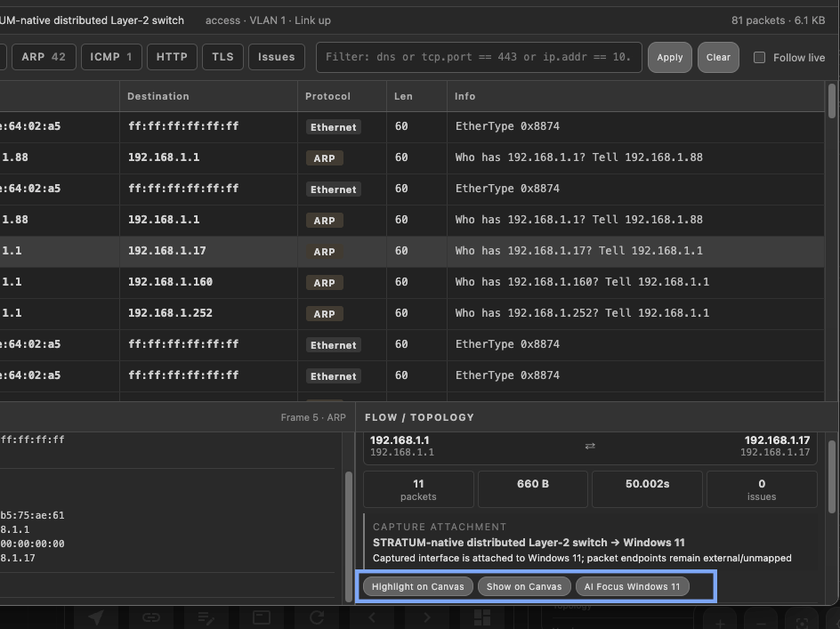The width and height of the screenshot is (840, 629).
Task: Click the 'b5:75:ae:61' field in frame details
Action: (x=32, y=515)
